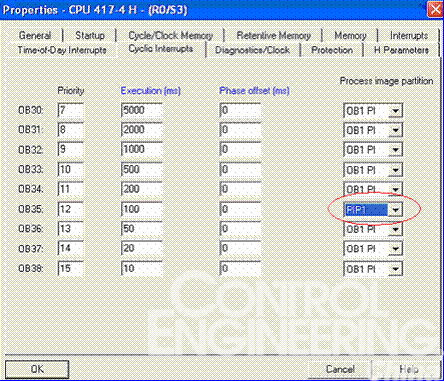Open OB31 process image partition dropdown
444x381 pixels.
coord(396,130)
